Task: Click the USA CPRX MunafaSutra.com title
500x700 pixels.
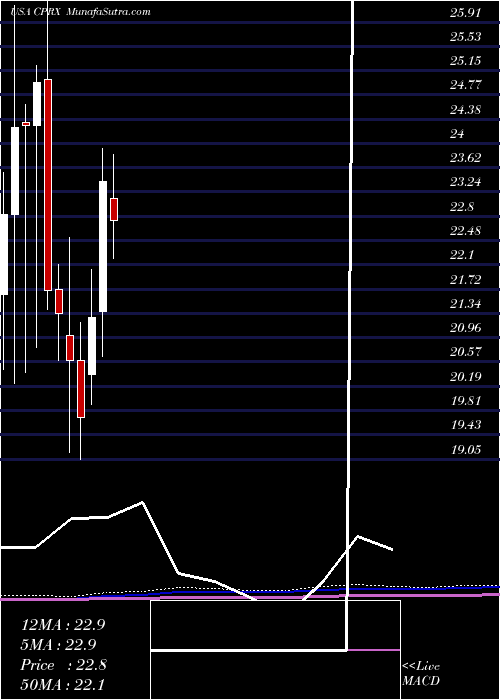Action: 81,12
